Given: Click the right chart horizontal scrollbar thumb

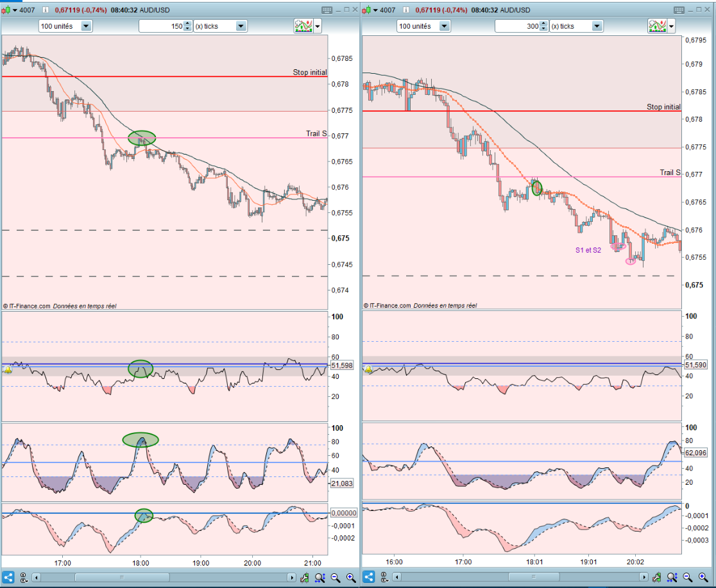Looking at the screenshot, I should [x=534, y=578].
